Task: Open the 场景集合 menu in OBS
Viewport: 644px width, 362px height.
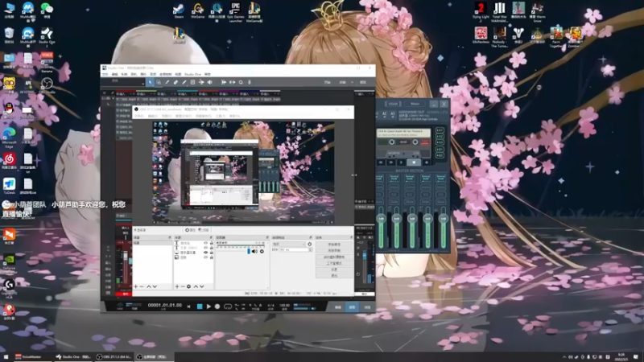Action: point(204,116)
